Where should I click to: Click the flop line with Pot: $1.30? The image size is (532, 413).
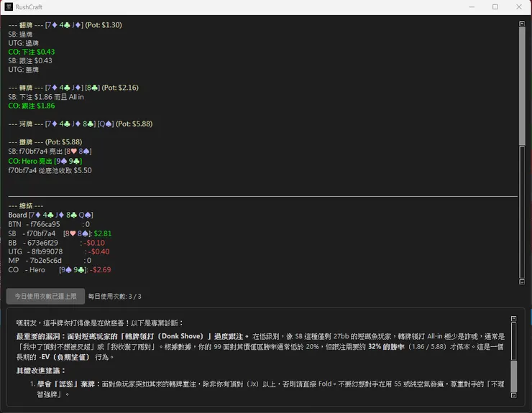pos(65,25)
